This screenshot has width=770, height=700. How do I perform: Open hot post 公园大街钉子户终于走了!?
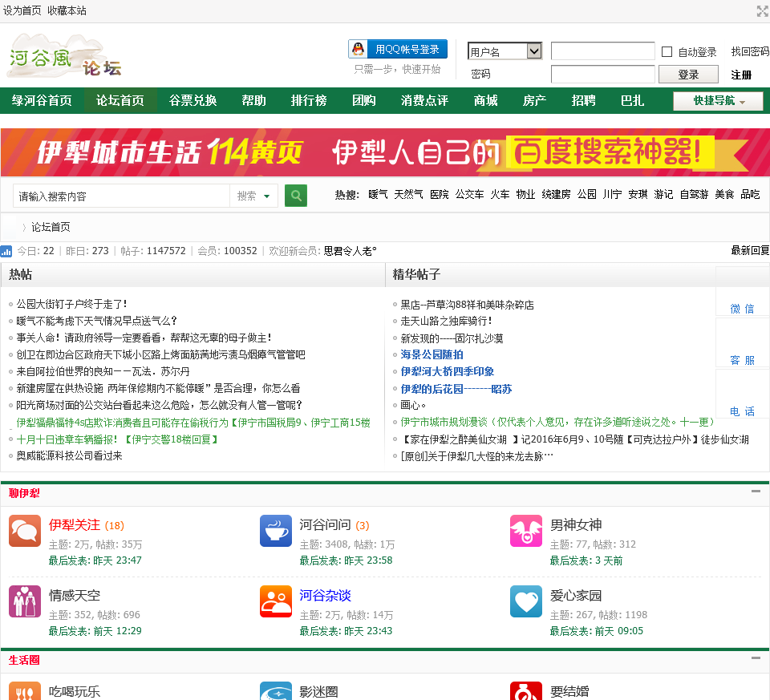pyautogui.click(x=71, y=304)
